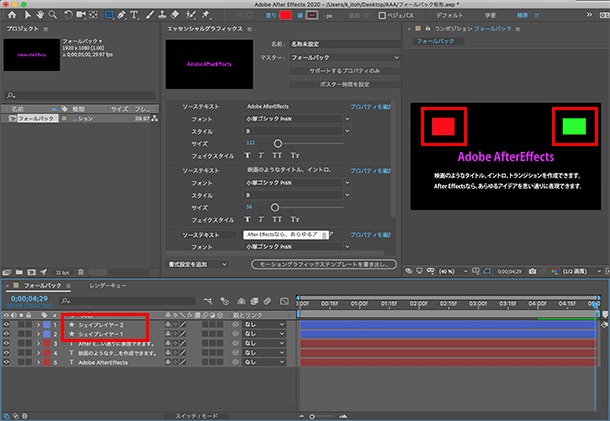
Task: Enable the ベジェパス checkbox
Action: tap(382, 16)
